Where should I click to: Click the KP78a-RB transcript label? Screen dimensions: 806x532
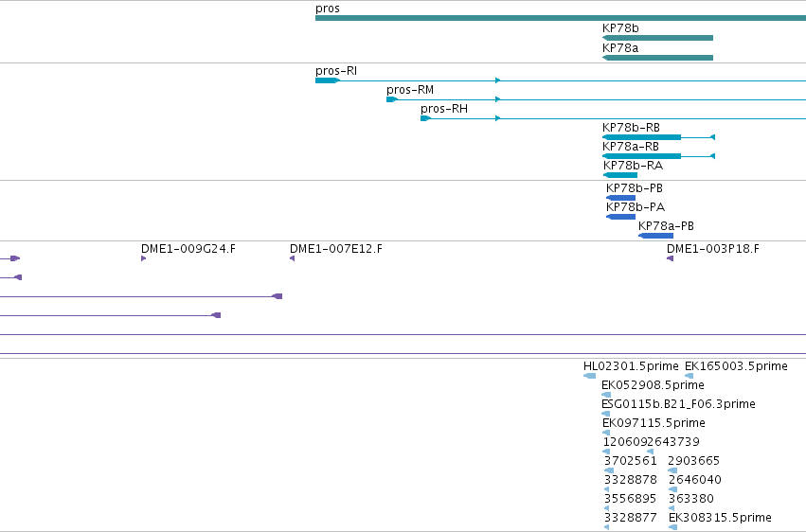(x=631, y=147)
